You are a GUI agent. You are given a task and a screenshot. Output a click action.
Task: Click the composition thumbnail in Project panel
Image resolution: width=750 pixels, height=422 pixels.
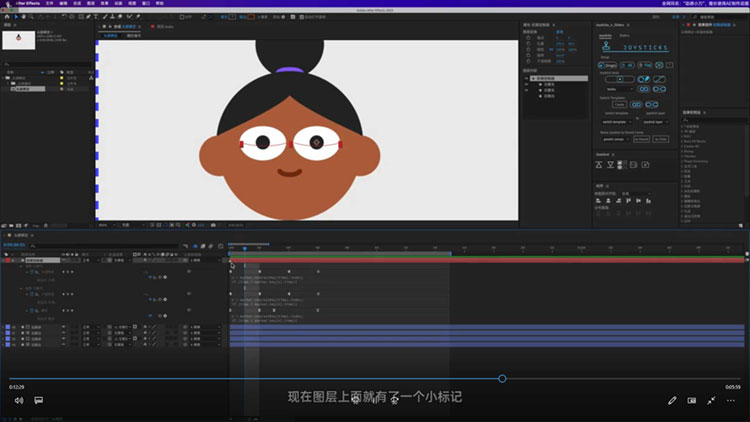pos(18,40)
